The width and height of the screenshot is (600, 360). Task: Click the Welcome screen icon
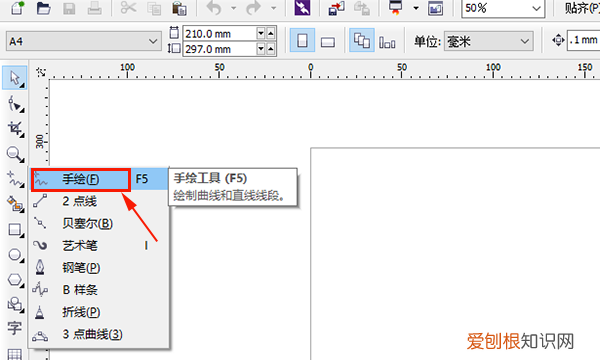(435, 8)
